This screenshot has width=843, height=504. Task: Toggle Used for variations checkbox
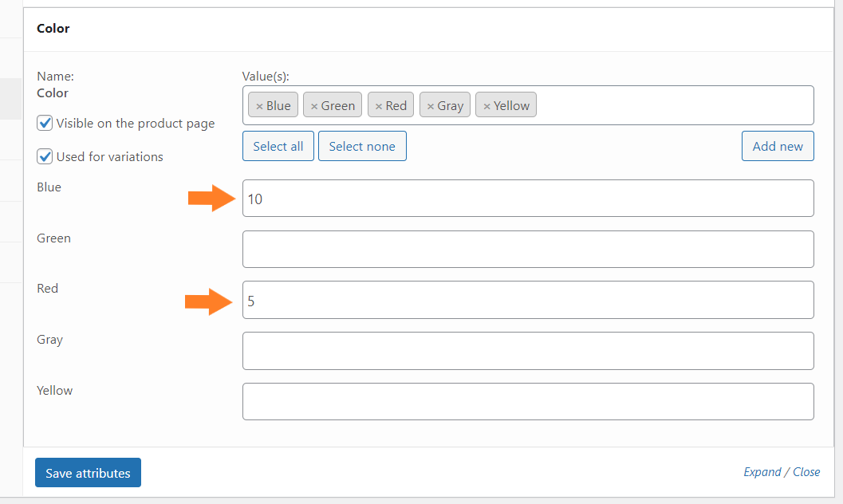45,156
